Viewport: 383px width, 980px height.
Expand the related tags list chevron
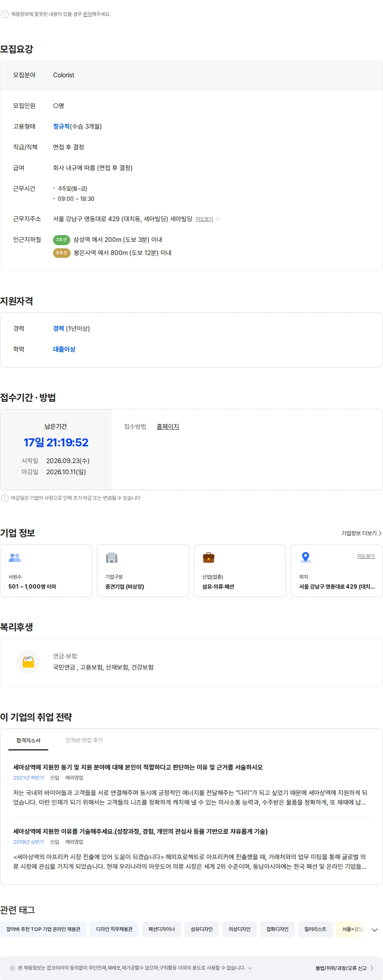(x=375, y=930)
